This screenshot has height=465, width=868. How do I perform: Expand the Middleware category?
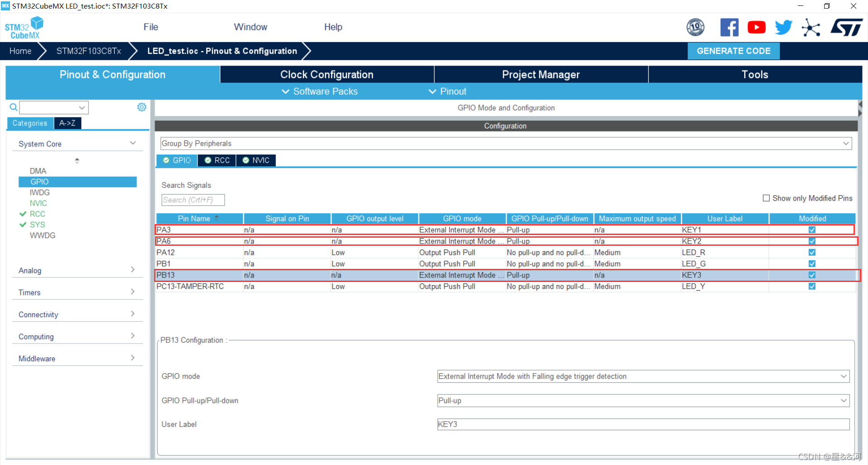[132, 358]
